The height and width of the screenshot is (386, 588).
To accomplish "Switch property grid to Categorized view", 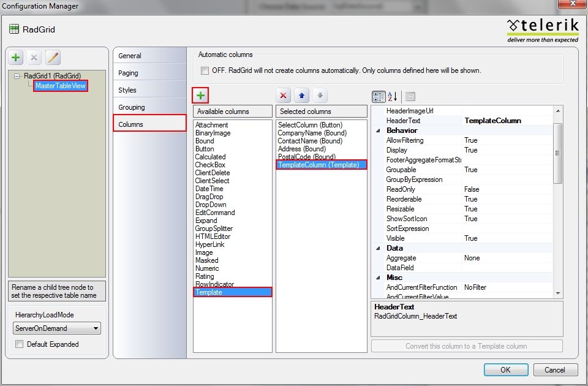I will [379, 96].
